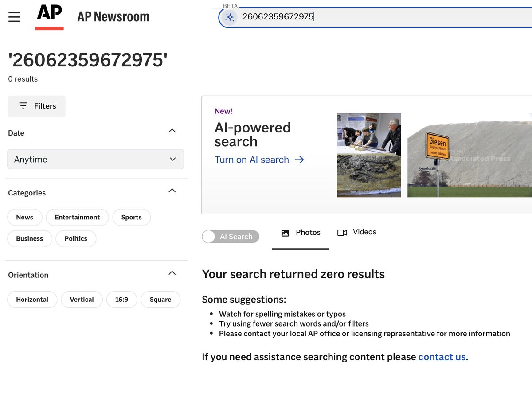Choose Square orientation filter
This screenshot has height=393, width=532.
tap(160, 300)
